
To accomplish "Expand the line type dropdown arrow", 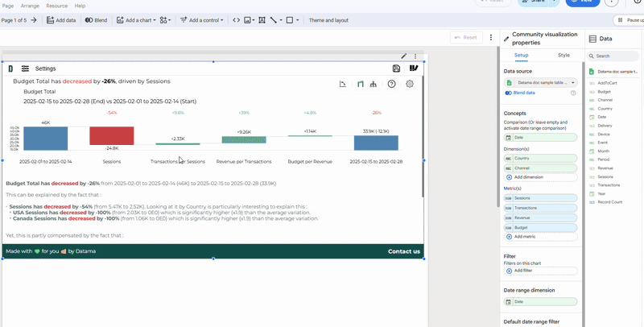I will (x=281, y=20).
